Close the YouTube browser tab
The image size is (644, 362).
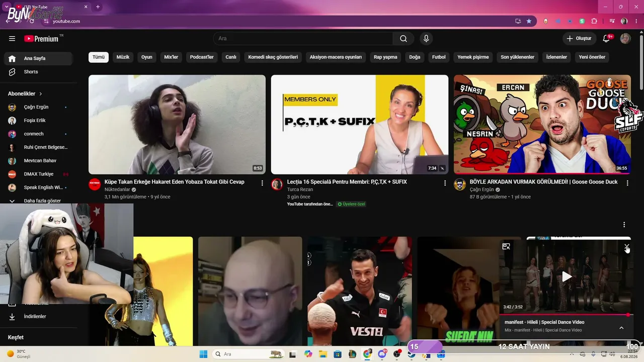tap(86, 7)
